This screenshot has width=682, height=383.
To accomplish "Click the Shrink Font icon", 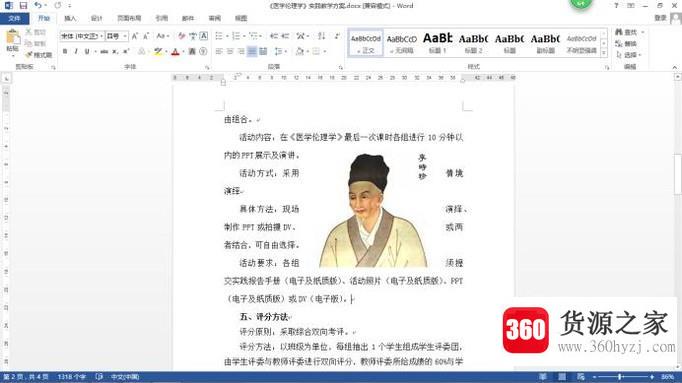I will coord(146,36).
